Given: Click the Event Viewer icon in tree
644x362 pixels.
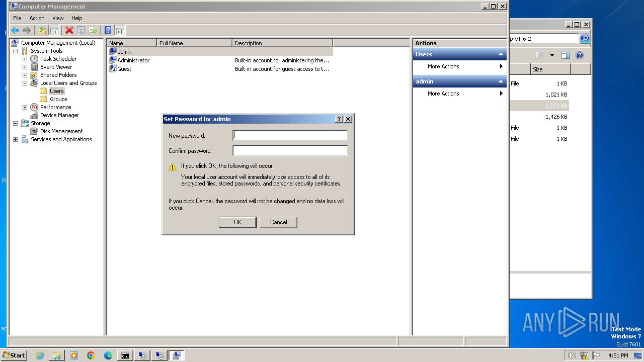Looking at the screenshot, I should pos(34,67).
